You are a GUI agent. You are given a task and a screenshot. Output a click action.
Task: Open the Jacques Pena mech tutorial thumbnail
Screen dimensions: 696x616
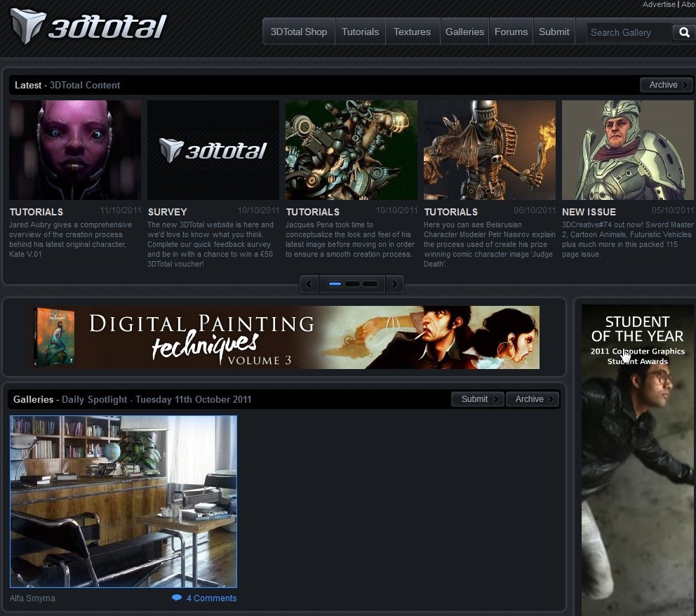351,150
